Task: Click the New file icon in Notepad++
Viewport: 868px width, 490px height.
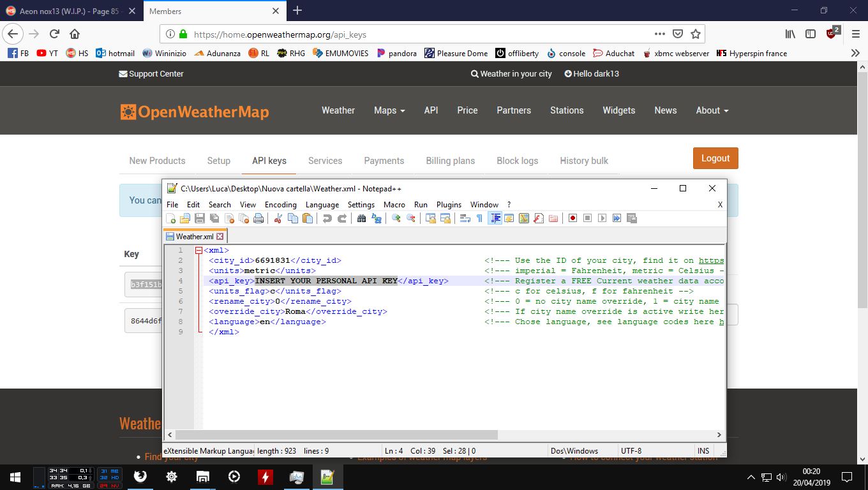Action: (x=171, y=218)
